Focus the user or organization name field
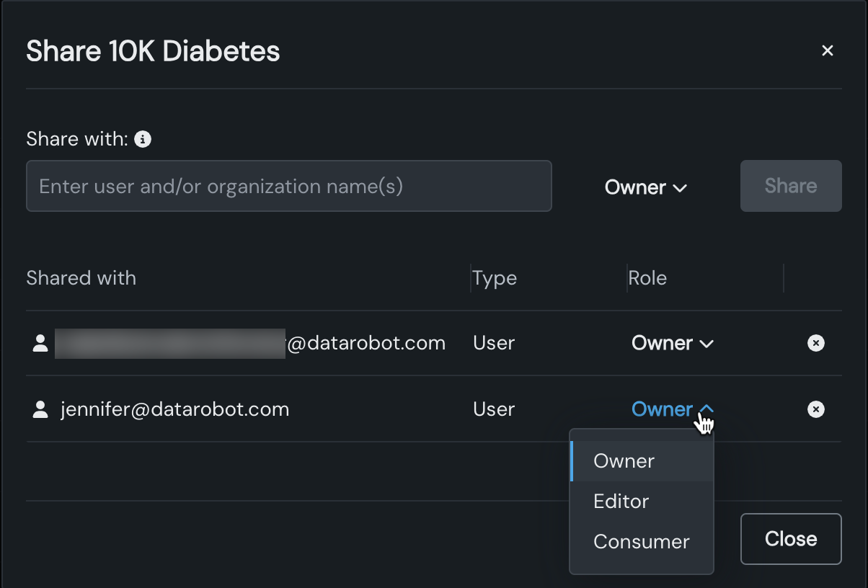The height and width of the screenshot is (588, 868). [288, 186]
